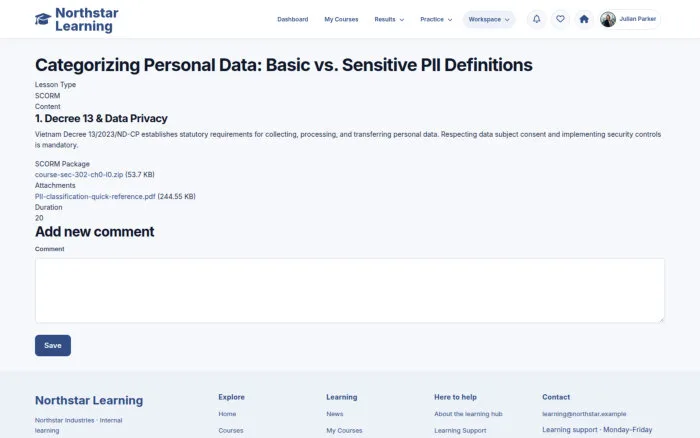The width and height of the screenshot is (700, 438).
Task: Click the '1. Decree 13 & Data Privacy' heading
Action: [x=101, y=118]
